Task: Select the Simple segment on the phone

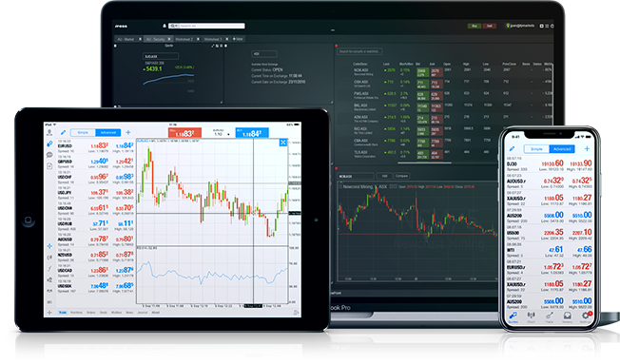Action: (x=536, y=149)
